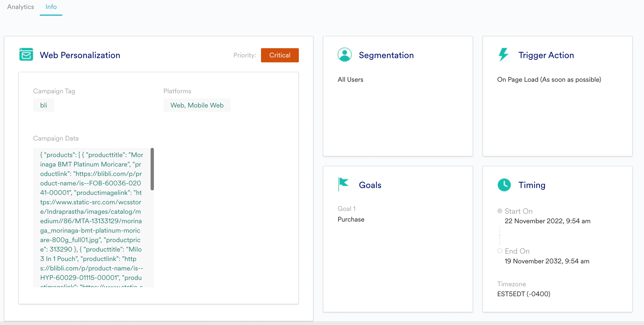Switch to the Analytics tab
The height and width of the screenshot is (325, 644).
21,7
